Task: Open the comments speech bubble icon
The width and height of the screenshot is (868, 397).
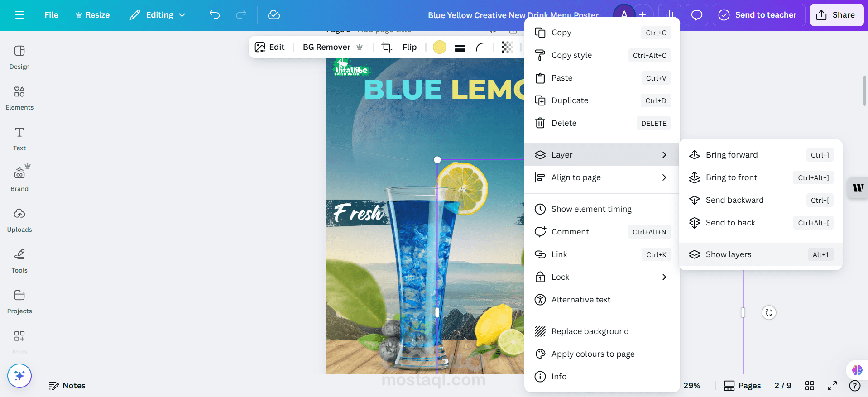Action: click(x=697, y=15)
